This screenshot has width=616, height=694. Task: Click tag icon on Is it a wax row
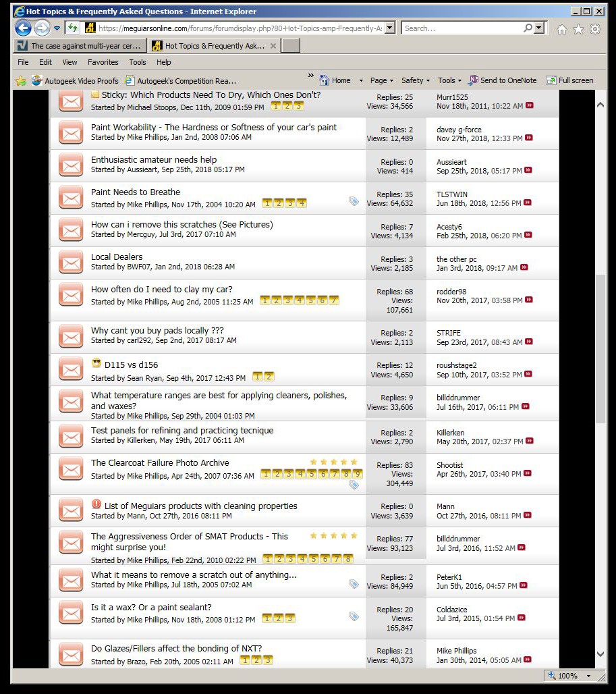[354, 616]
